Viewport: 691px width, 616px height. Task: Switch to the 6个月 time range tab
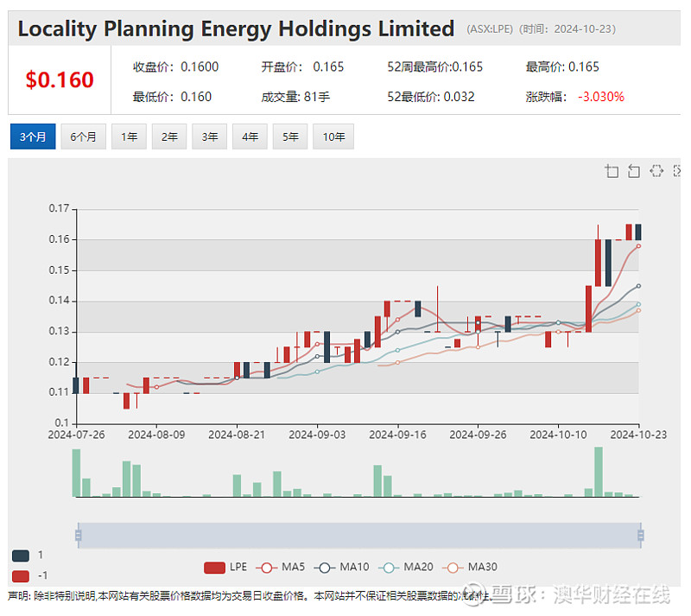(x=83, y=137)
